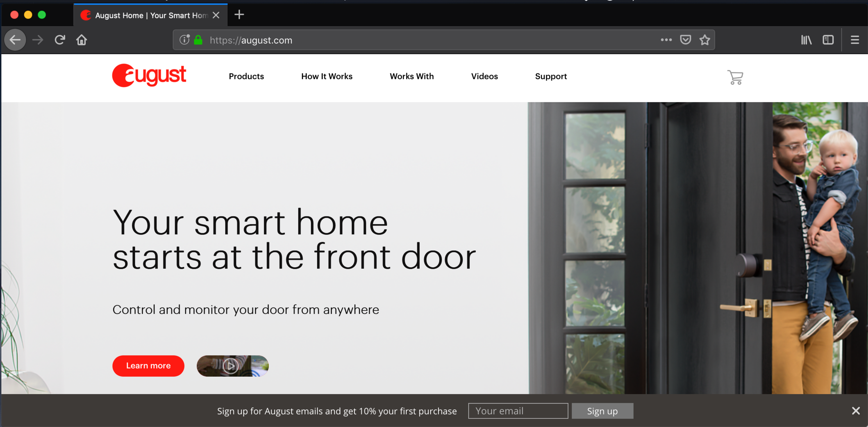Viewport: 868px width, 427px height.
Task: Open the shopping cart
Action: (x=735, y=77)
